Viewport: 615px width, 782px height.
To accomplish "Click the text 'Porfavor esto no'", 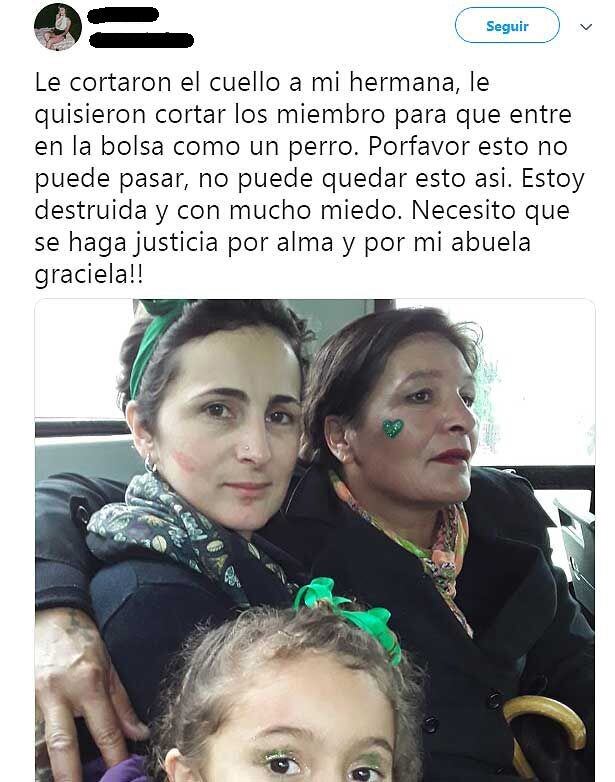I will pyautogui.click(x=468, y=146).
